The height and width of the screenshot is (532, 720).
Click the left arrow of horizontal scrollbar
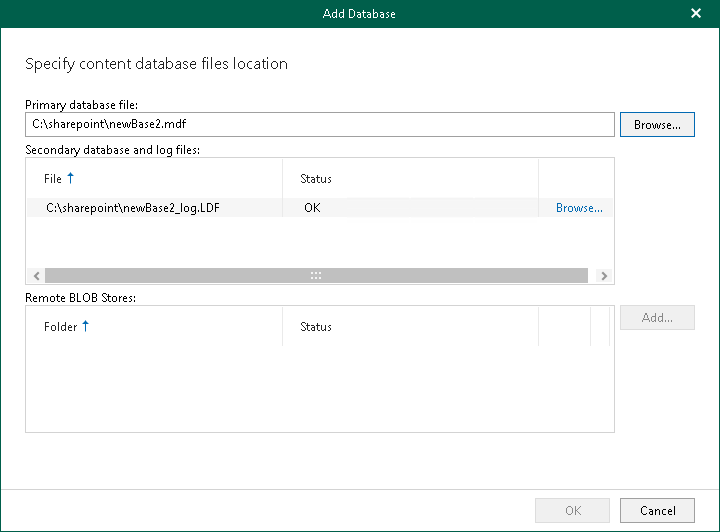tap(36, 276)
